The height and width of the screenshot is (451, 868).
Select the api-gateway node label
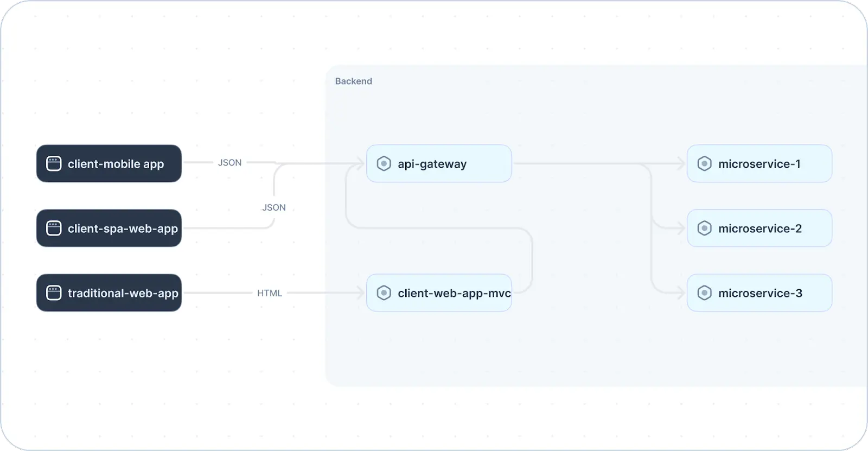(432, 164)
